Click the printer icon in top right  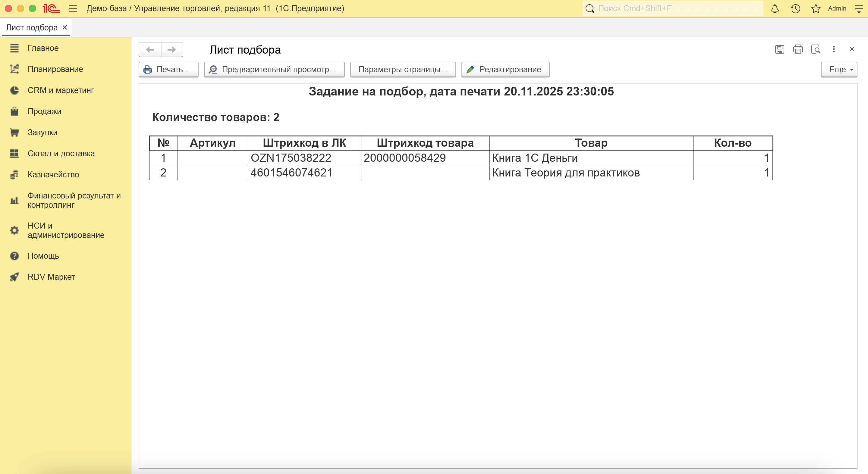[x=797, y=49]
